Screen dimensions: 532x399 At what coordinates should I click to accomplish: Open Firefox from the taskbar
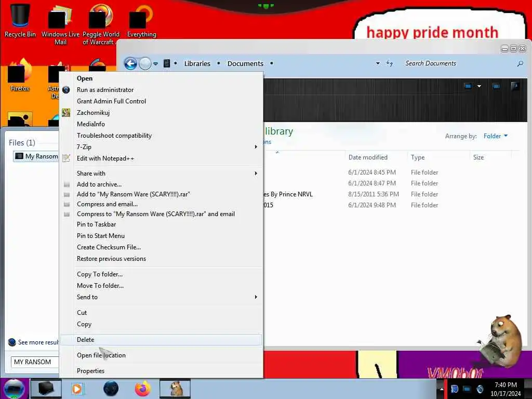point(142,389)
